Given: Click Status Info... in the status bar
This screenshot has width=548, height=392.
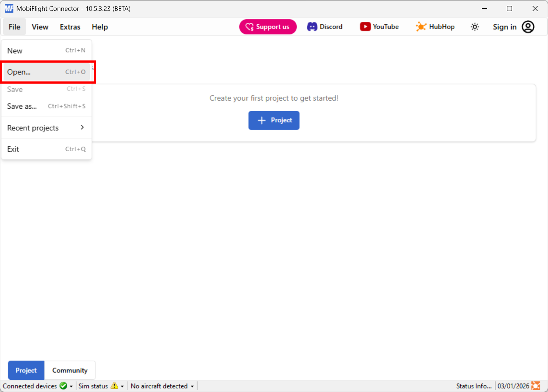Looking at the screenshot, I should pyautogui.click(x=474, y=386).
